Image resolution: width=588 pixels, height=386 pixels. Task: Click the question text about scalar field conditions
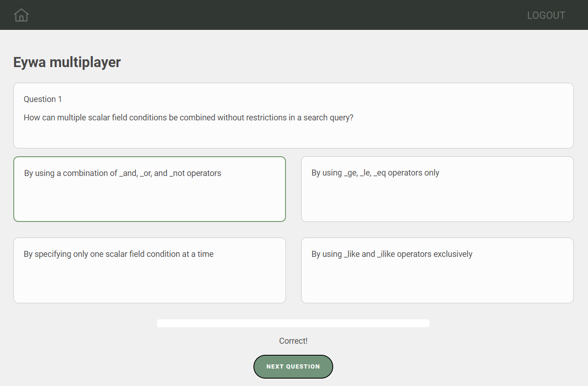[x=188, y=118]
